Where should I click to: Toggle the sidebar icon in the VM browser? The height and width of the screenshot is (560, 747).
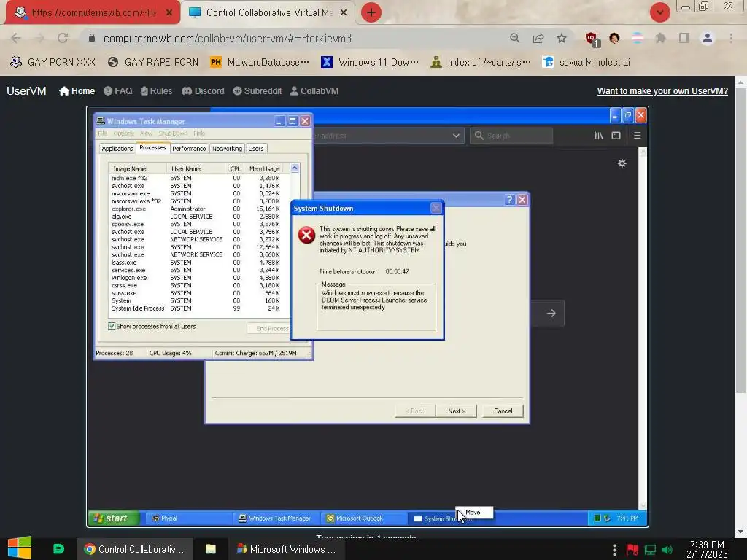coord(616,136)
